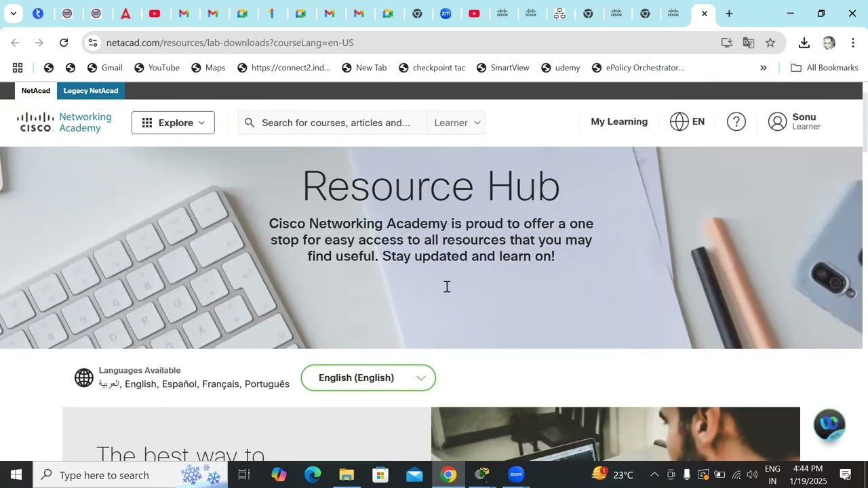Open the Maps bookmark
Image resolution: width=868 pixels, height=488 pixels.
208,68
